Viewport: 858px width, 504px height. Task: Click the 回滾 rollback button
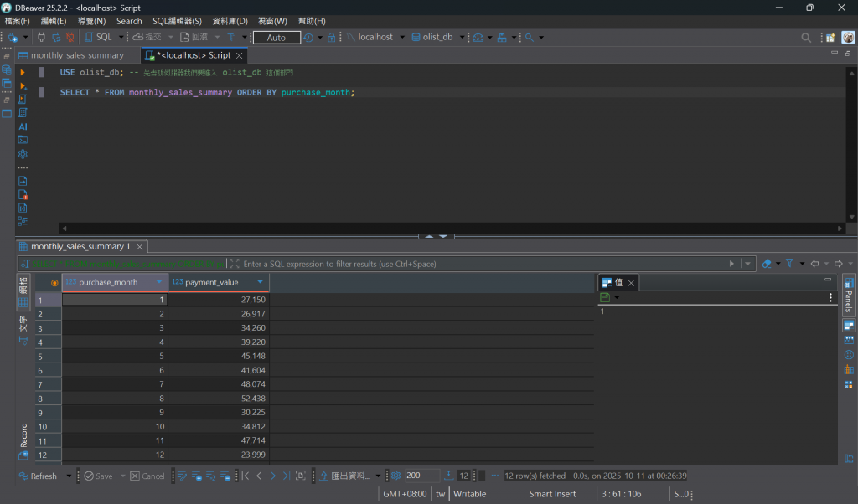point(194,37)
